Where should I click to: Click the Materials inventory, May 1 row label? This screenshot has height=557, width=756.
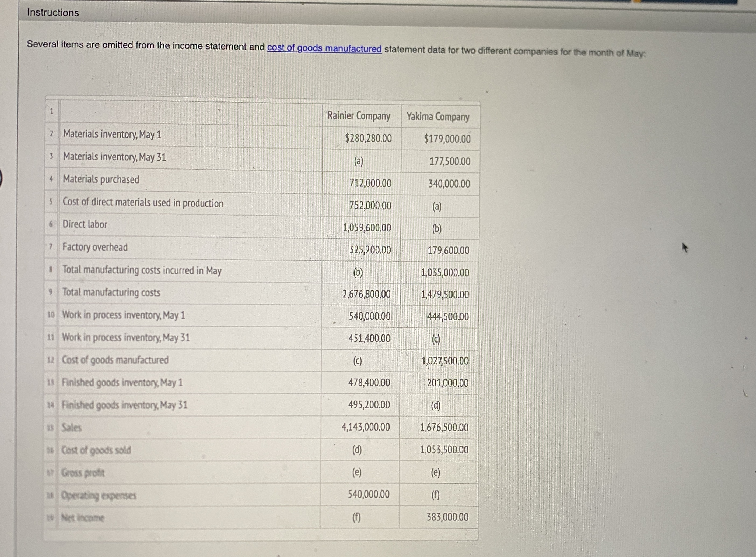(112, 134)
